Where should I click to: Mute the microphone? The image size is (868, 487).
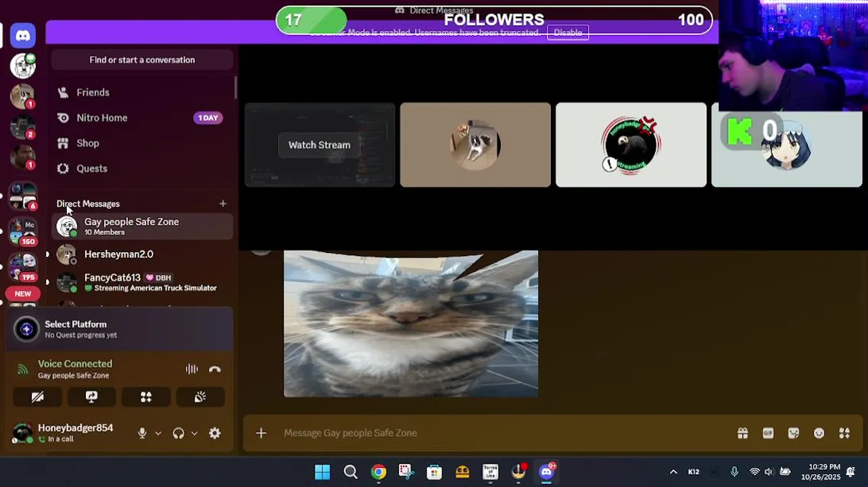142,434
